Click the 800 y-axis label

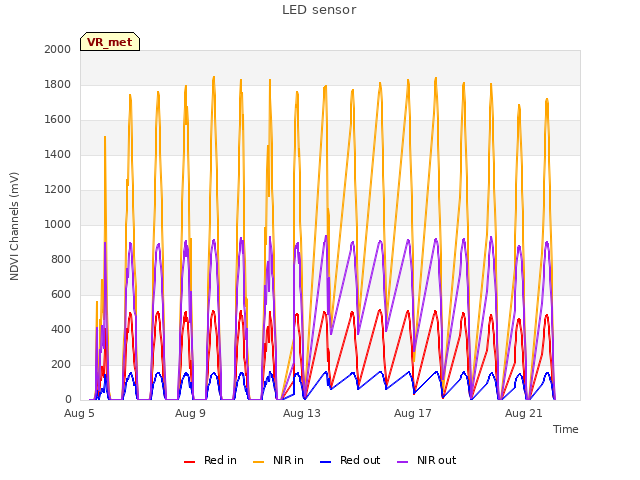[61, 260]
